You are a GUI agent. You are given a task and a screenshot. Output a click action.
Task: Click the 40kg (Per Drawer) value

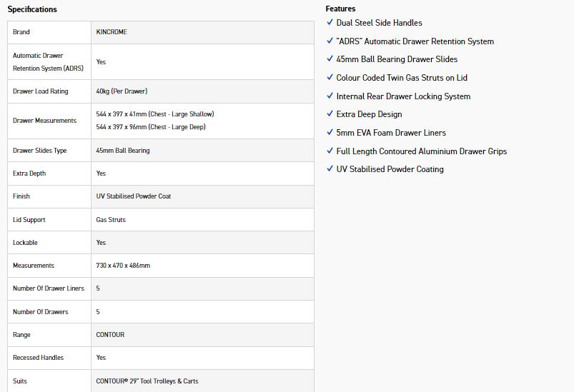click(122, 91)
